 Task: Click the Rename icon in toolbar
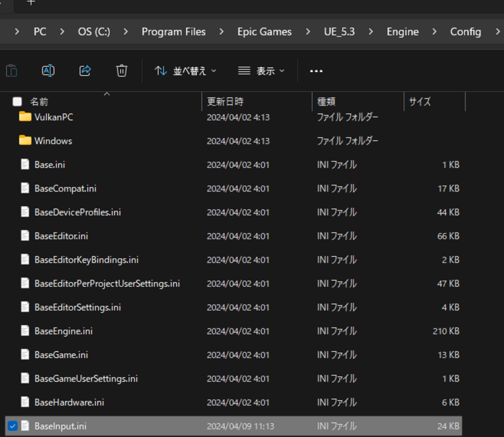point(48,71)
